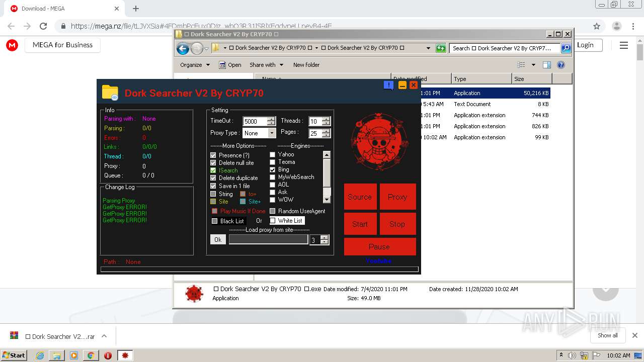This screenshot has width=644, height=362.
Task: Enable the White List checkbox
Action: (x=273, y=221)
